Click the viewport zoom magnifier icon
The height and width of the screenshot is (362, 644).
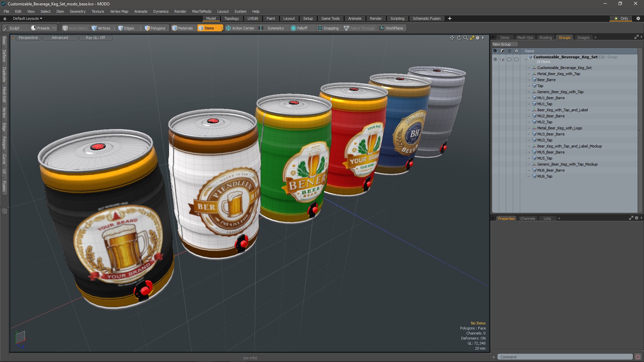(466, 38)
